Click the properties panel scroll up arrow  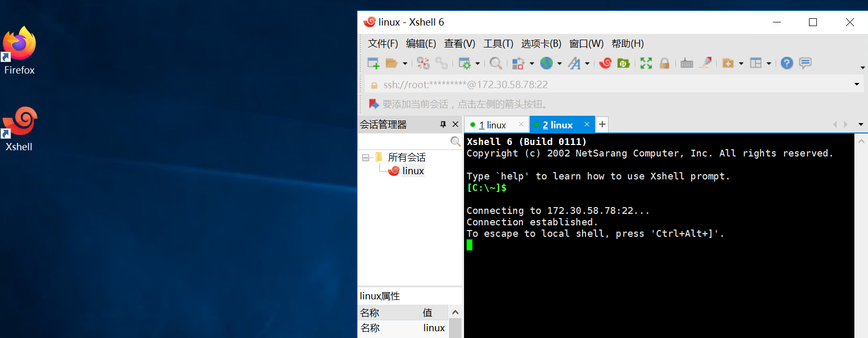[455, 312]
